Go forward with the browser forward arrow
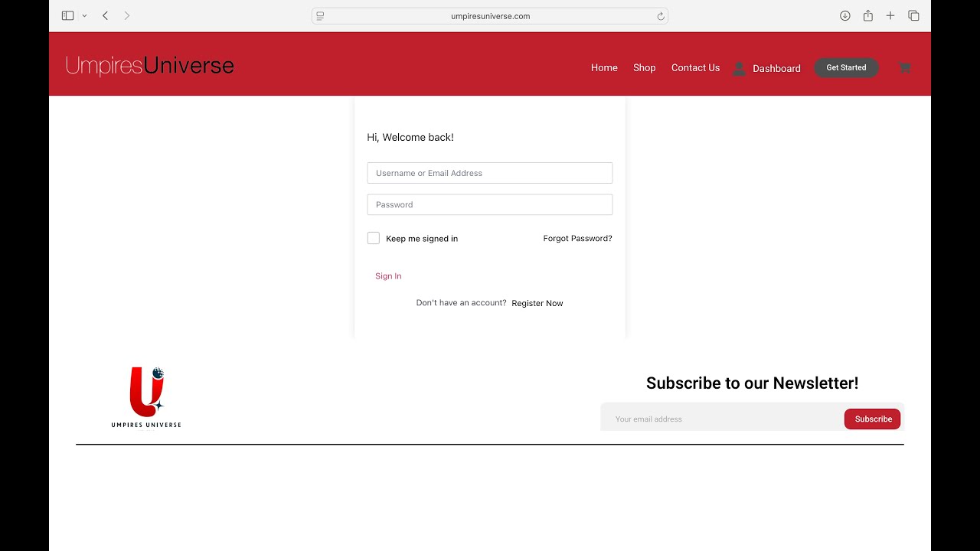The image size is (980, 551). click(127, 15)
